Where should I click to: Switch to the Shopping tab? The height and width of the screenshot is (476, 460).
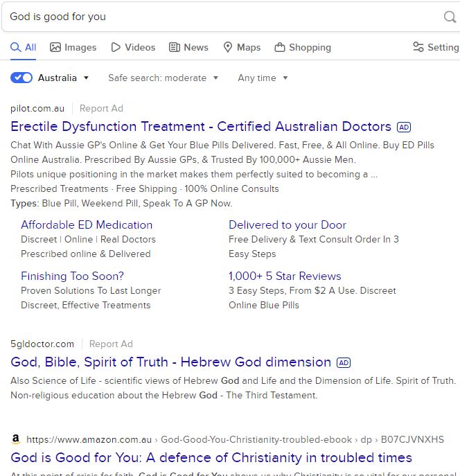(303, 47)
